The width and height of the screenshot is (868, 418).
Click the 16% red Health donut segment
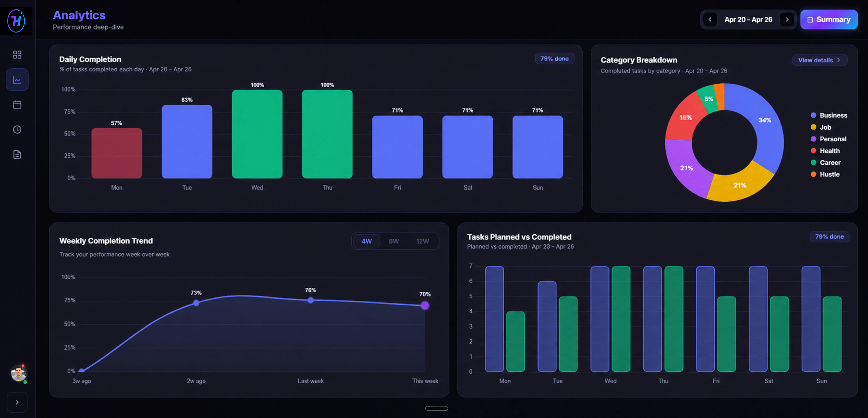(685, 118)
